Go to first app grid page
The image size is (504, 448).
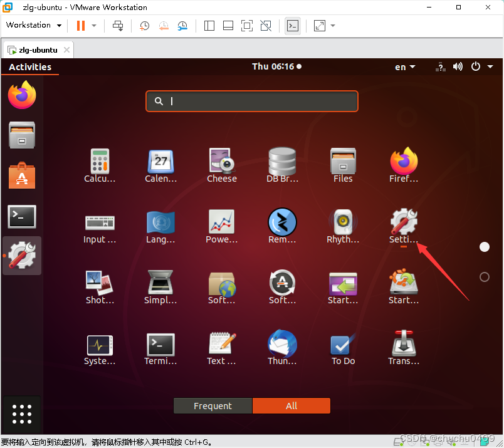[x=485, y=247]
